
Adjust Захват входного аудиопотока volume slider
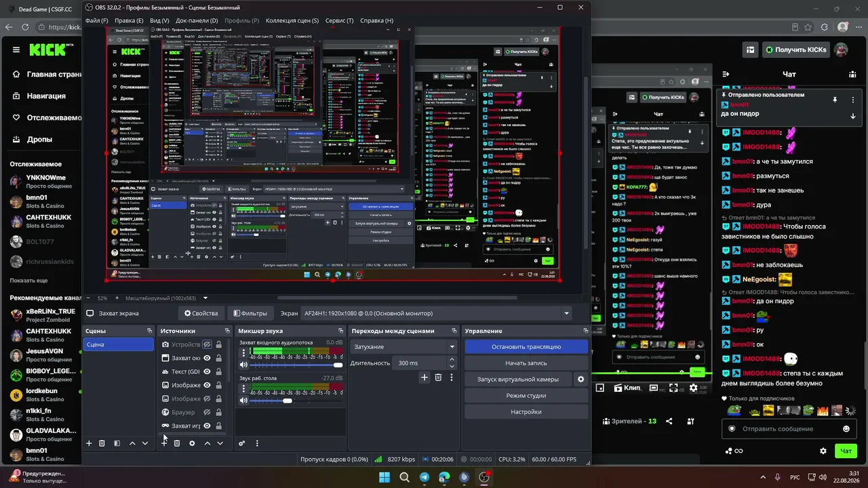coord(296,365)
